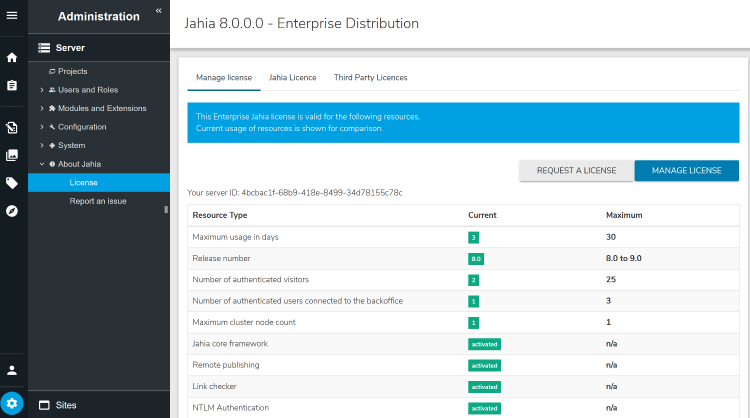Click the System item icon
Viewport: 750px width, 418px height.
point(52,145)
